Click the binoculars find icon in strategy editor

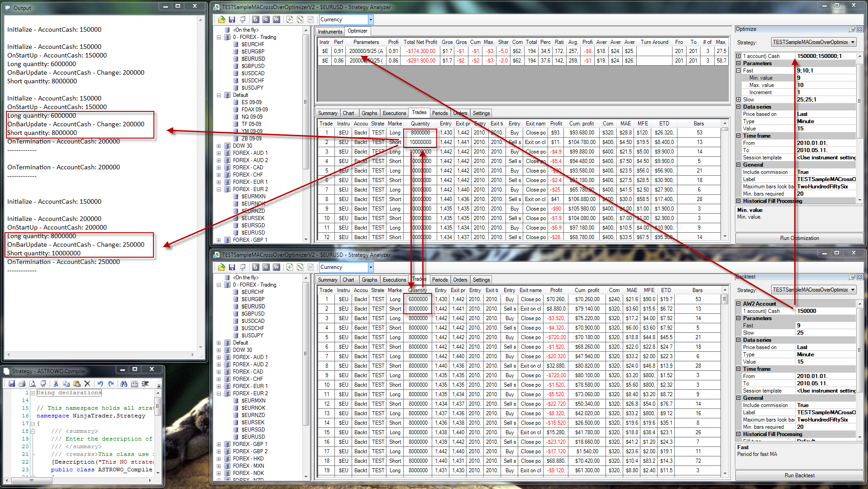[124, 384]
